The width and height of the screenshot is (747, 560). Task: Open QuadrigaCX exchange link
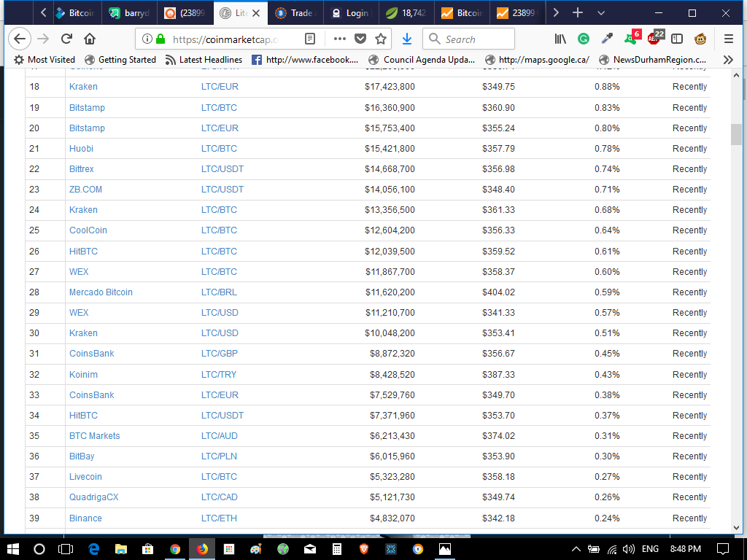[x=93, y=497]
